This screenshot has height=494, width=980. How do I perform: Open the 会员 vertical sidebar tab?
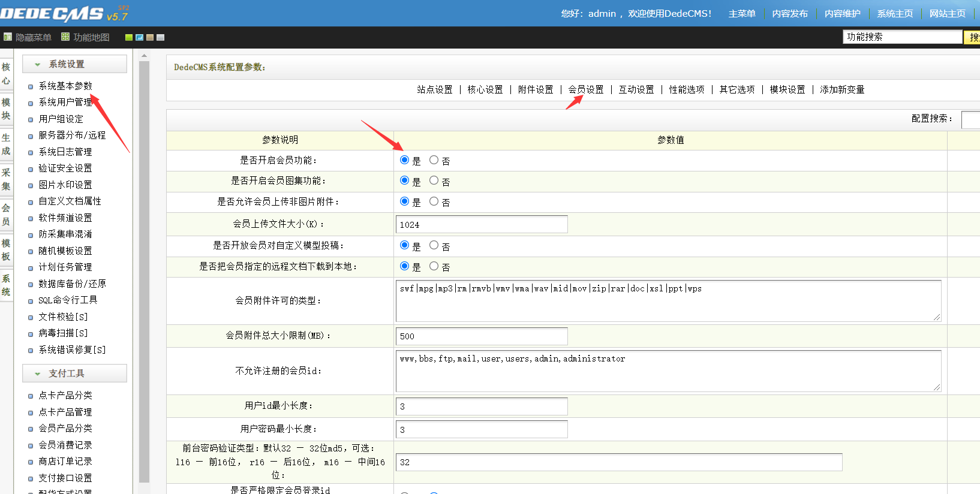6,215
